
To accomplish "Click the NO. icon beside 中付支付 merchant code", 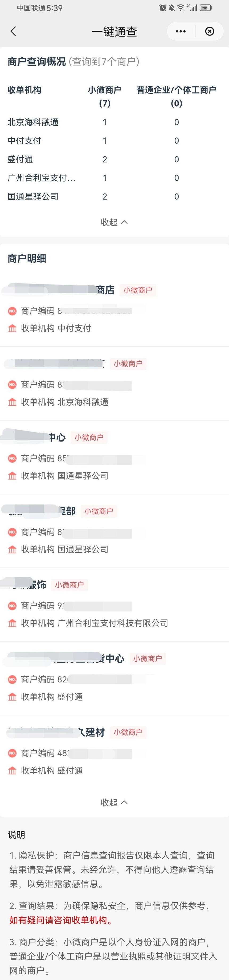I will (x=12, y=311).
